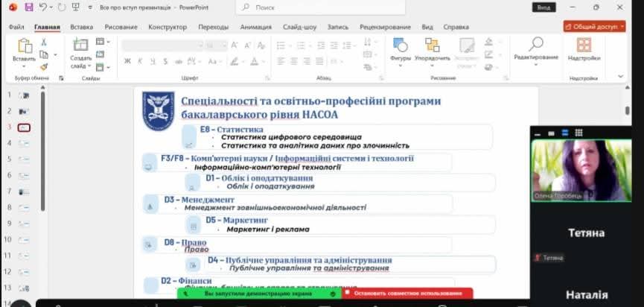Start slideshow from beginning via quick access icon
644x307 pixels.
[x=77, y=7]
